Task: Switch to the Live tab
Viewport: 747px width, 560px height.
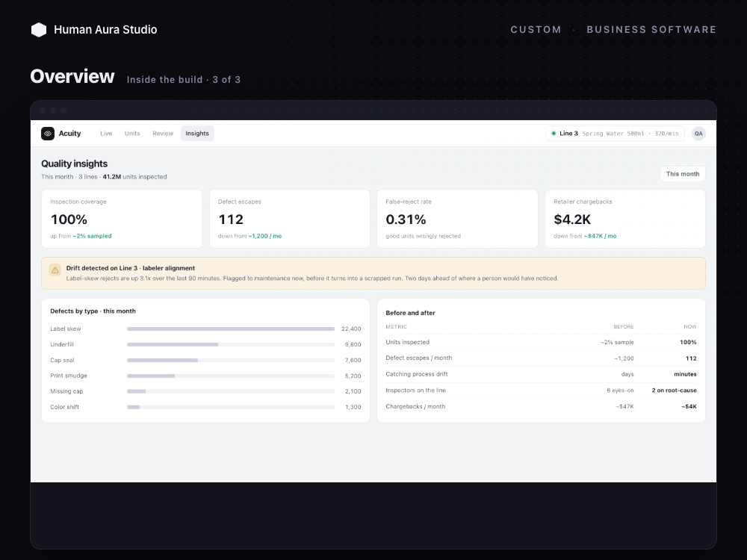Action: [x=106, y=134]
